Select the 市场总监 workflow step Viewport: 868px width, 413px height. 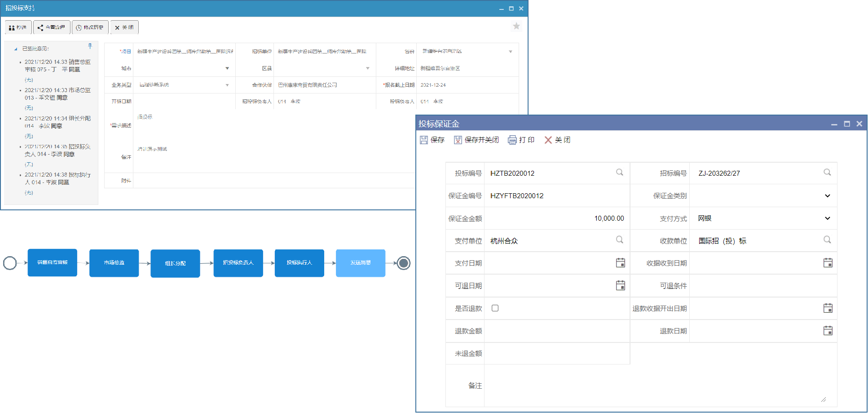114,263
